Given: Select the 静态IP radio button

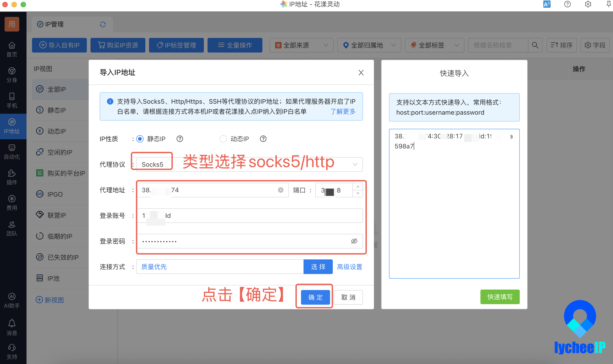Looking at the screenshot, I should pyautogui.click(x=140, y=139).
